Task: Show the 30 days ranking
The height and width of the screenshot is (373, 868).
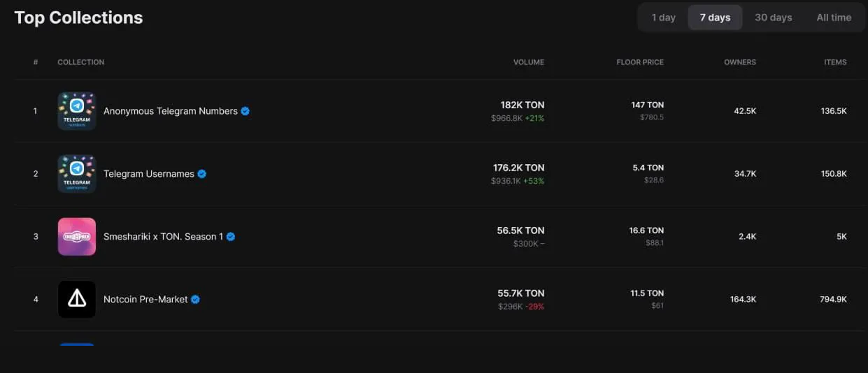Action: pyautogui.click(x=773, y=17)
